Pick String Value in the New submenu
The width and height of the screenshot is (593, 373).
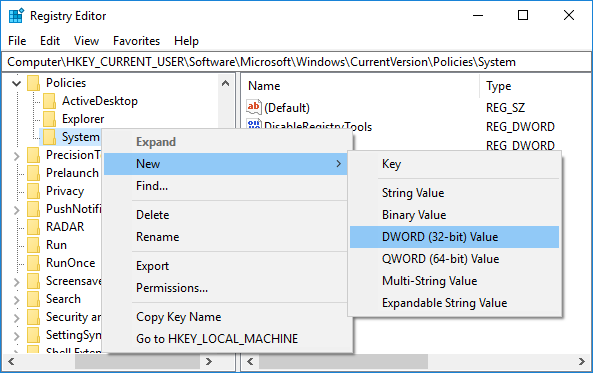413,193
